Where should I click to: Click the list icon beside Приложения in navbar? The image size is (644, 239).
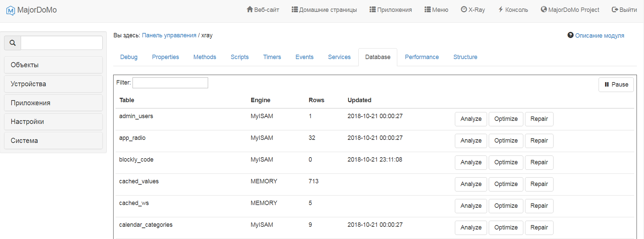(373, 10)
